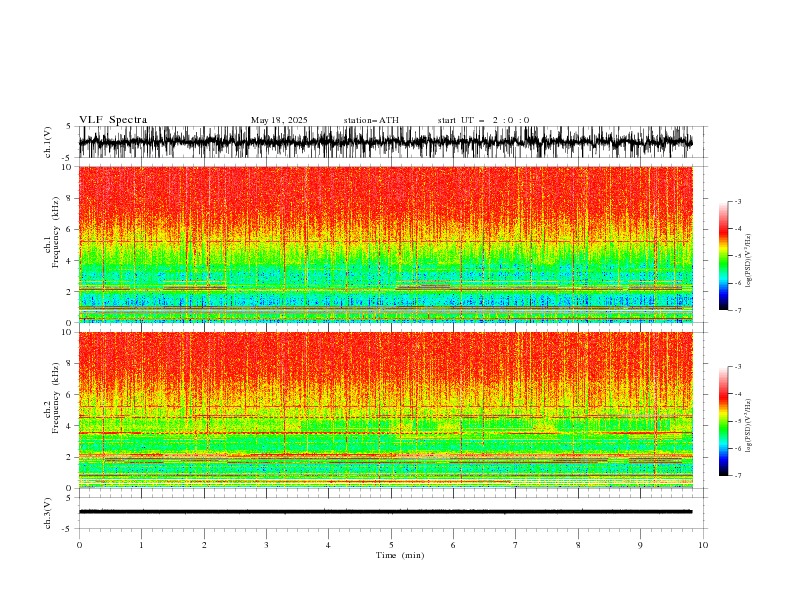Click the ch.2 spectrogram color scale bar
The height and width of the screenshot is (612, 792).
coord(723,421)
